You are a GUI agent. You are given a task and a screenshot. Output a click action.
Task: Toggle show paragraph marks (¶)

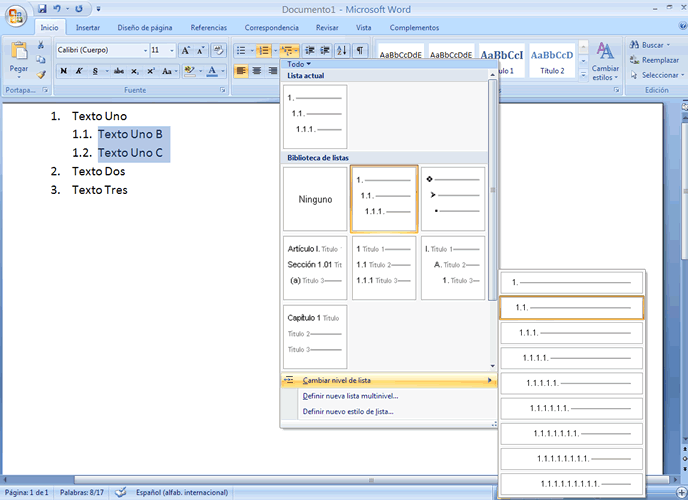[359, 50]
